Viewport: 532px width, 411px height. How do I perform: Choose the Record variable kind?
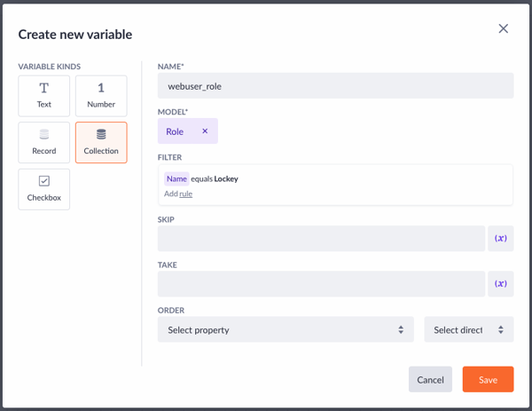[44, 142]
